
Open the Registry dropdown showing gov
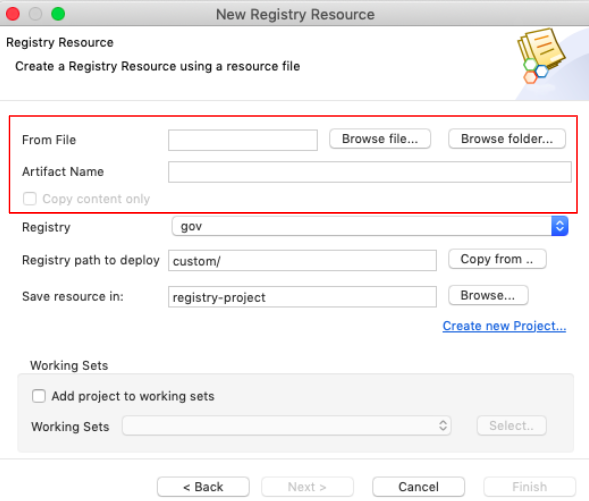tap(370, 226)
